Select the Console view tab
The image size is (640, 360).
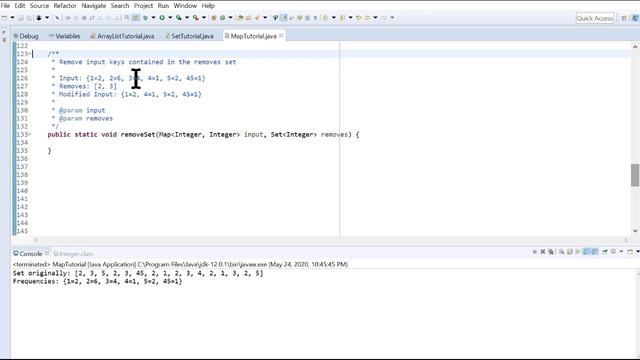[x=27, y=253]
